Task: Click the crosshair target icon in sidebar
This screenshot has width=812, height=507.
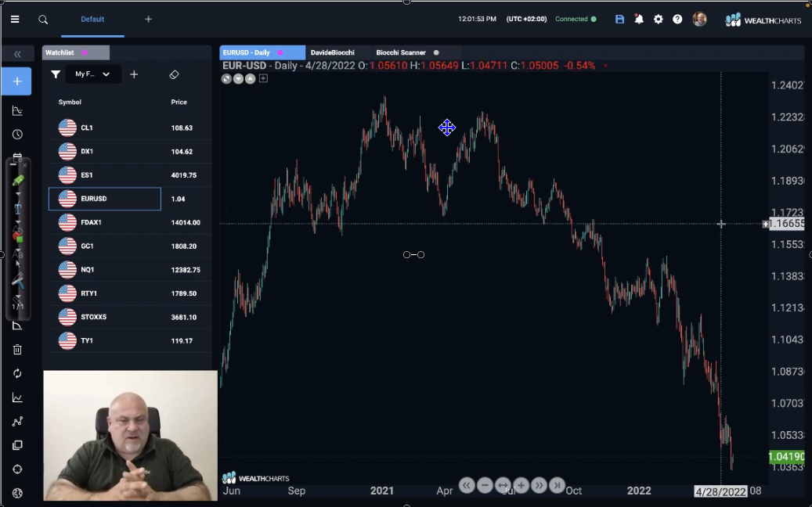Action: tap(17, 469)
